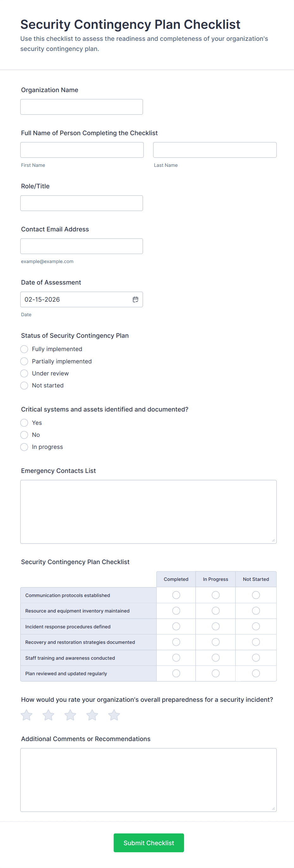This screenshot has height=868, width=294.
Task: Rate preparedness three stars
Action: pos(70,715)
